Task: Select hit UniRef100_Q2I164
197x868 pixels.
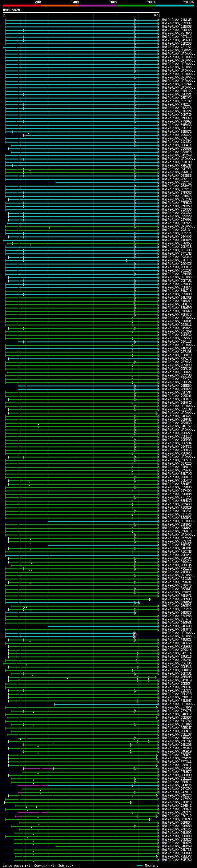Action: (177, 47)
